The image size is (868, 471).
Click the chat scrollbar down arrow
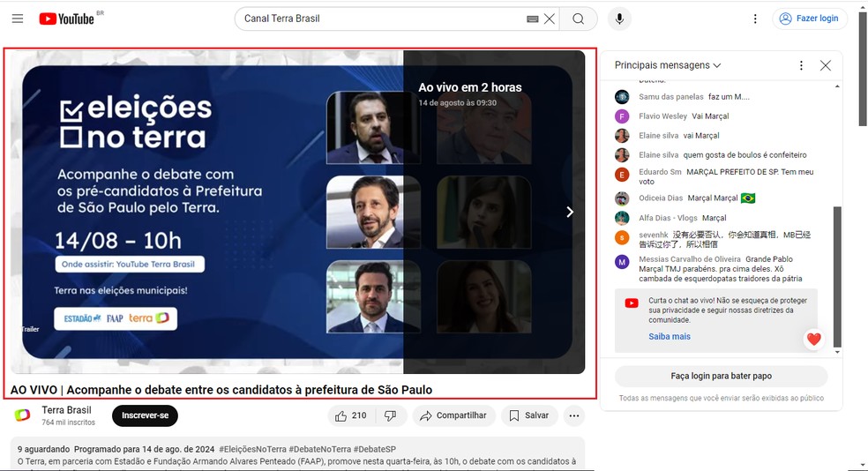(x=837, y=352)
